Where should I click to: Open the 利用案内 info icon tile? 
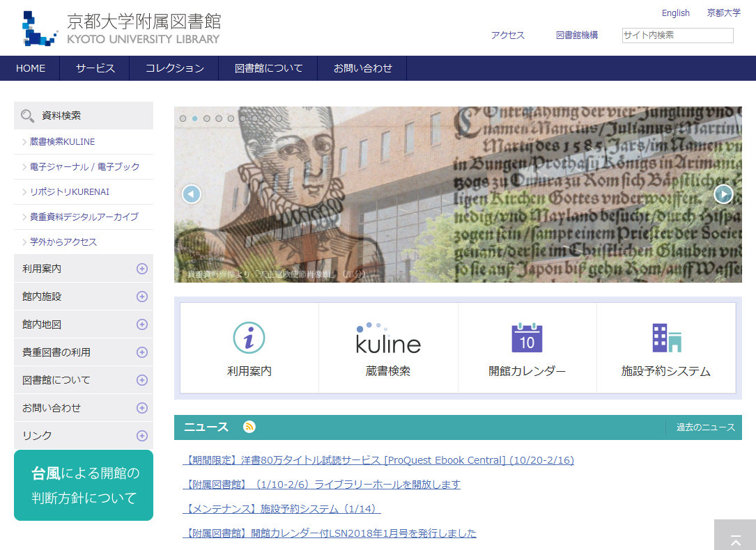[249, 347]
